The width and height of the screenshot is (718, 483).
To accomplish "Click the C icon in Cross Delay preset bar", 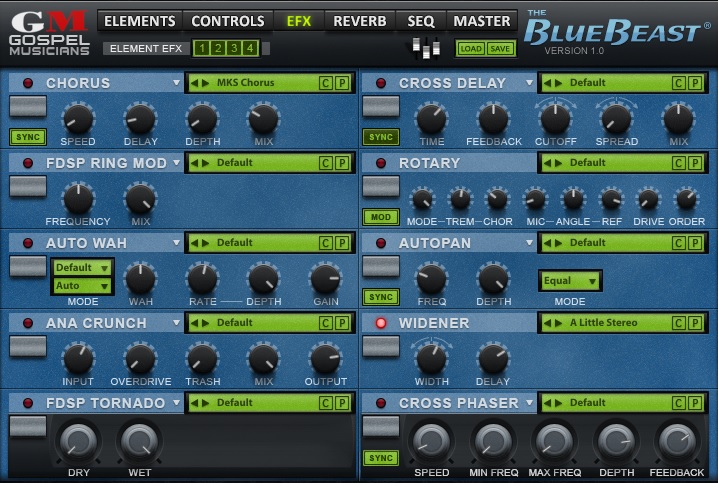I will pyautogui.click(x=679, y=83).
